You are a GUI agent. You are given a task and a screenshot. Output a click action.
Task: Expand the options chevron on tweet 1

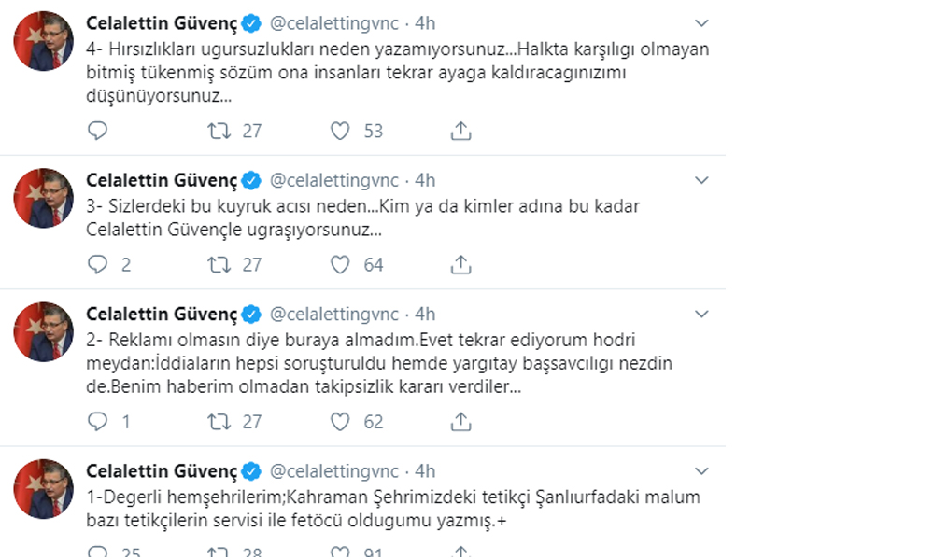[x=703, y=471]
